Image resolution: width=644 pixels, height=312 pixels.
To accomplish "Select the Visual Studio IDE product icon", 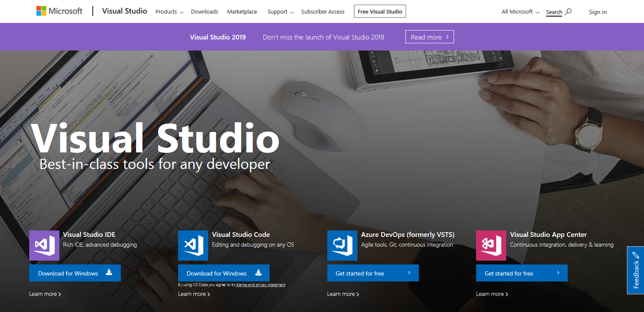I will [x=44, y=245].
